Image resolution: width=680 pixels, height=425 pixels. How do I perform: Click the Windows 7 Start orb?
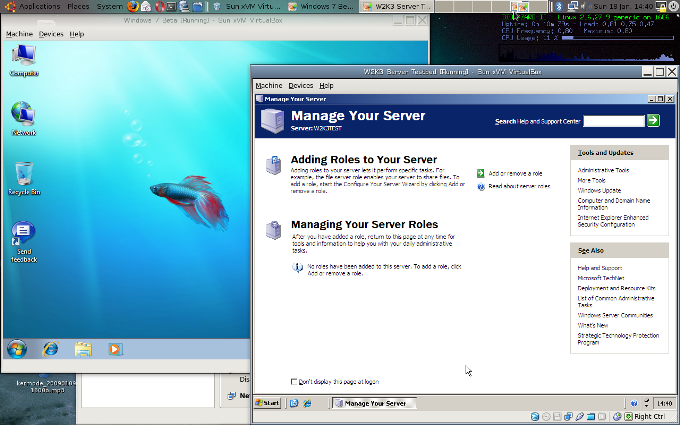pyautogui.click(x=17, y=349)
